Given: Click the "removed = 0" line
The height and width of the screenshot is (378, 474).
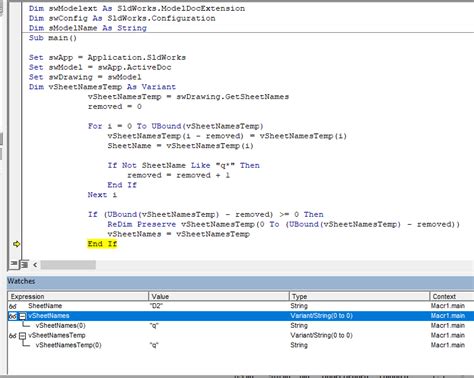Looking at the screenshot, I should [115, 107].
